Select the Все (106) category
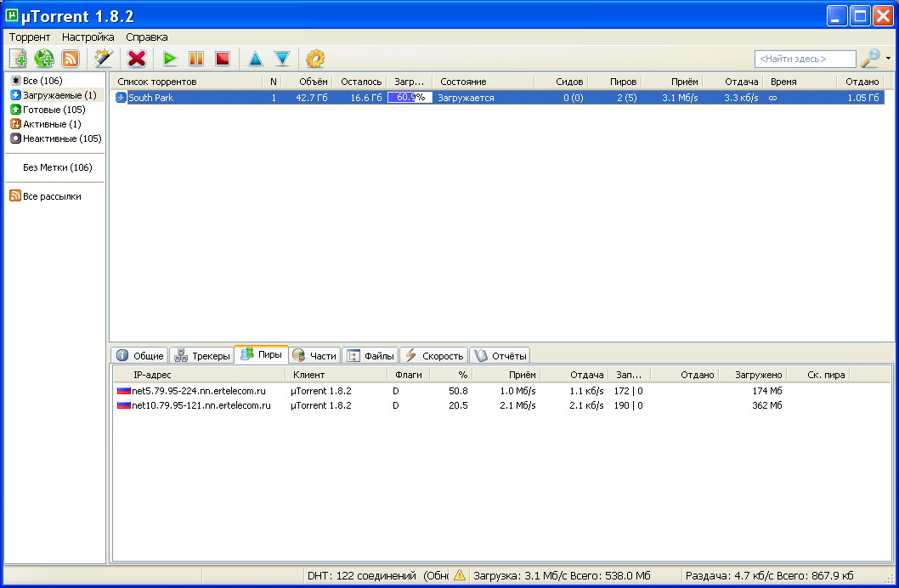The image size is (899, 588). 37,81
